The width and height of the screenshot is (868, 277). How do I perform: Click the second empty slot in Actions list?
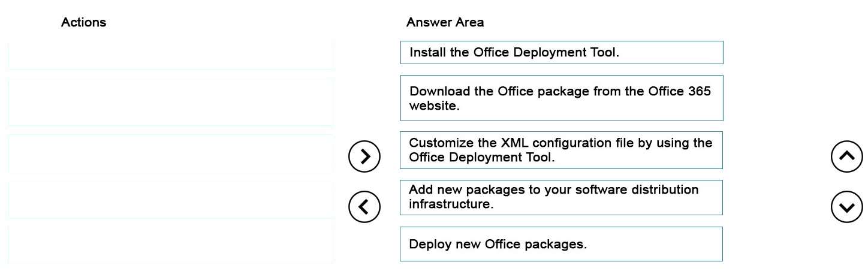[x=171, y=102]
